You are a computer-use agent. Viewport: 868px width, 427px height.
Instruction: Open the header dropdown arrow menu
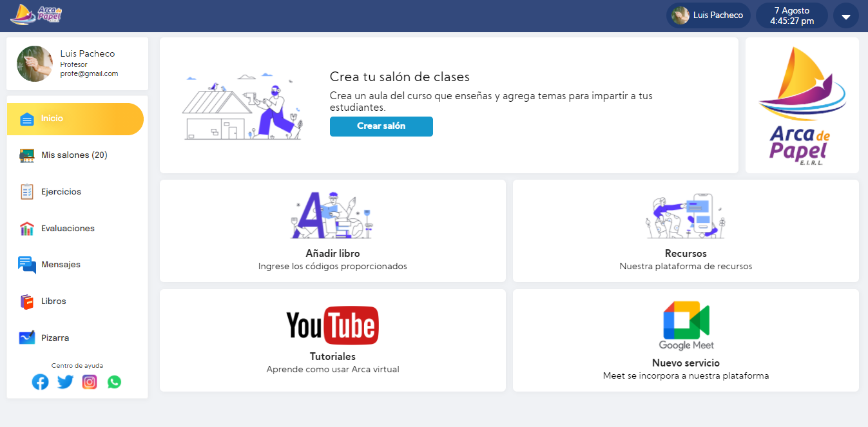tap(846, 16)
